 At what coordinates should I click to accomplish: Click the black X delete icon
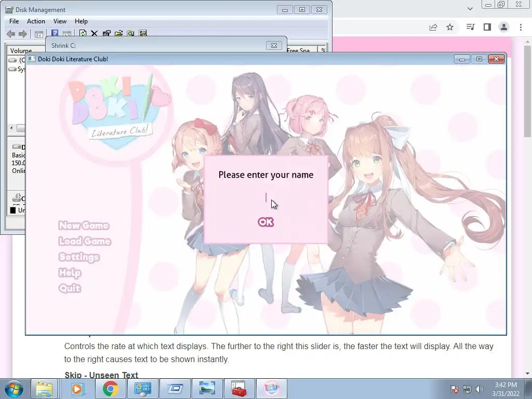pyautogui.click(x=95, y=33)
